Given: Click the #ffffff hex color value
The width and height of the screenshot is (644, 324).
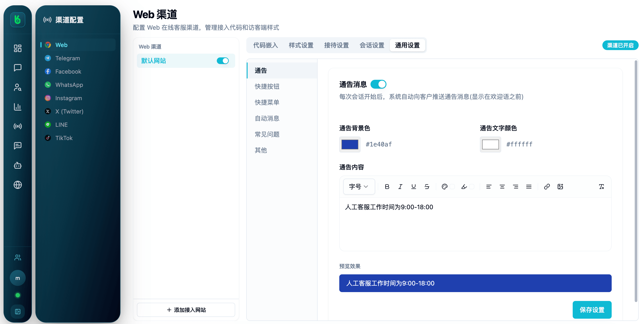Looking at the screenshot, I should click(x=519, y=144).
